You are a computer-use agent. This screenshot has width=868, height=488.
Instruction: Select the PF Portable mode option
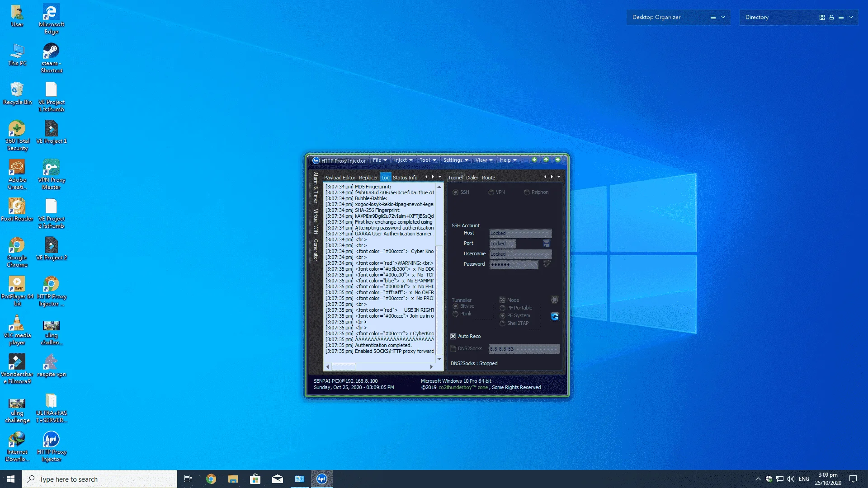click(x=502, y=308)
